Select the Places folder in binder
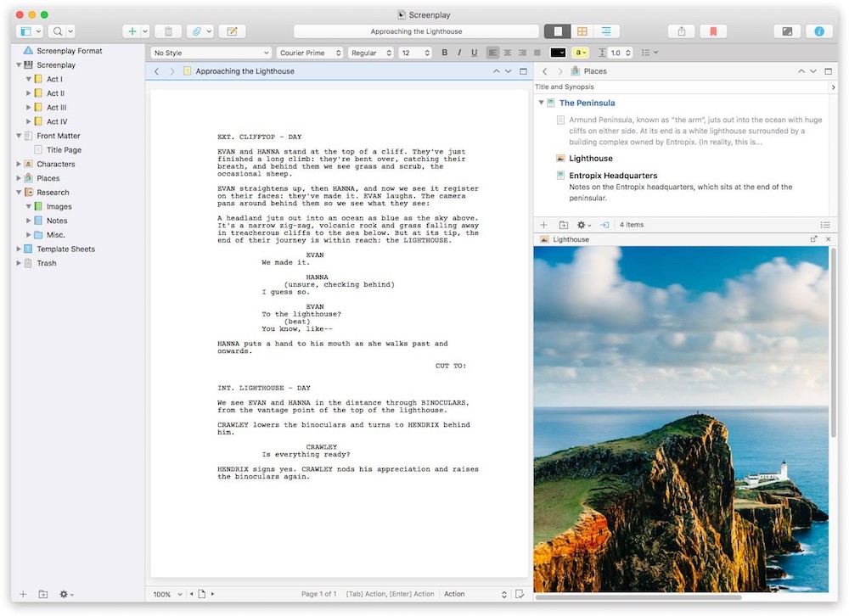 (x=48, y=178)
